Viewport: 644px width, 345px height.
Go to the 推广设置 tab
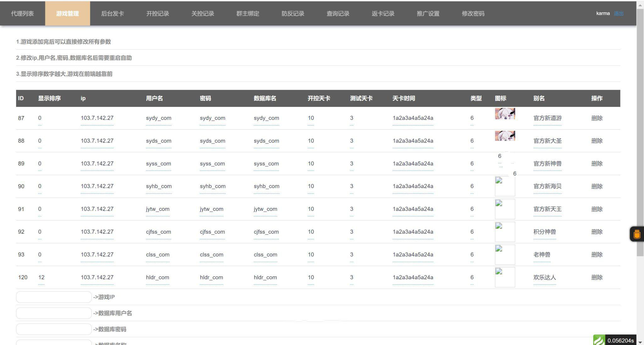[x=428, y=14]
